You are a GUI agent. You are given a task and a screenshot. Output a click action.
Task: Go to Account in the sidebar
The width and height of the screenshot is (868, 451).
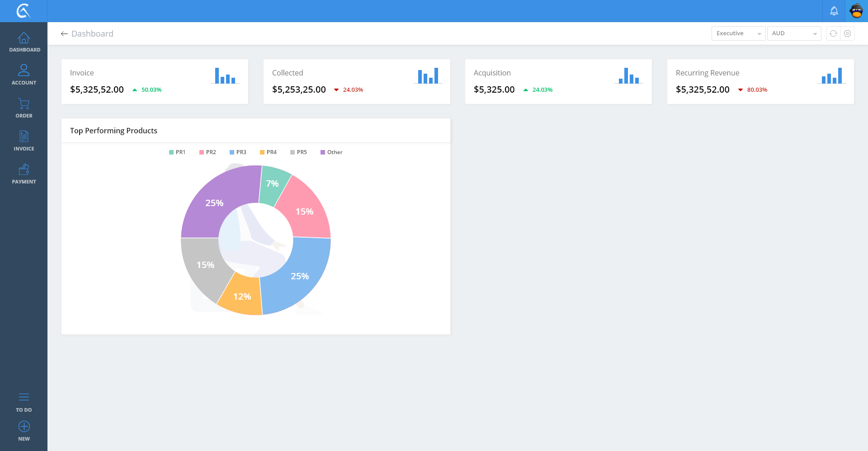pos(24,75)
